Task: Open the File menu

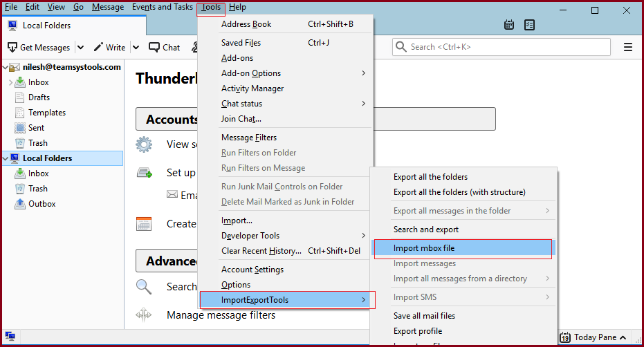Action: click(11, 7)
